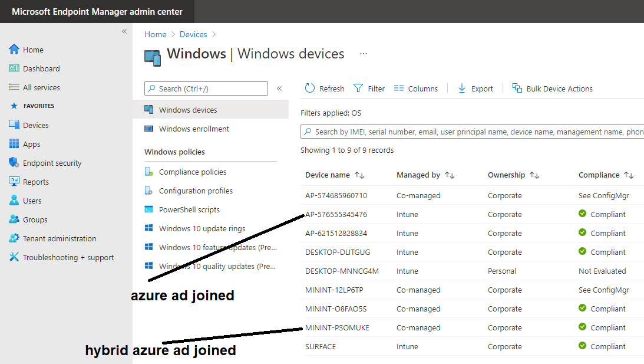Click Personal ownership cell
Screen dimensions: 644x364
click(502, 271)
